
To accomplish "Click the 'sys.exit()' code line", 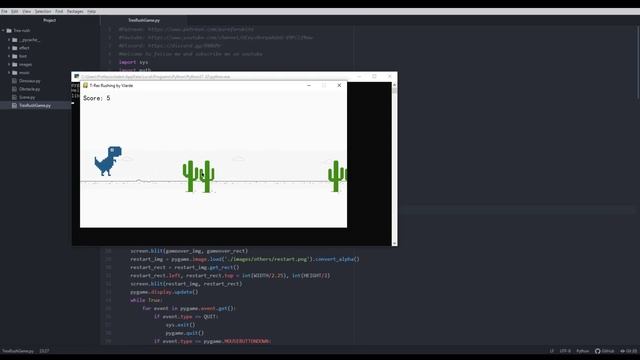I will click(x=180, y=324).
